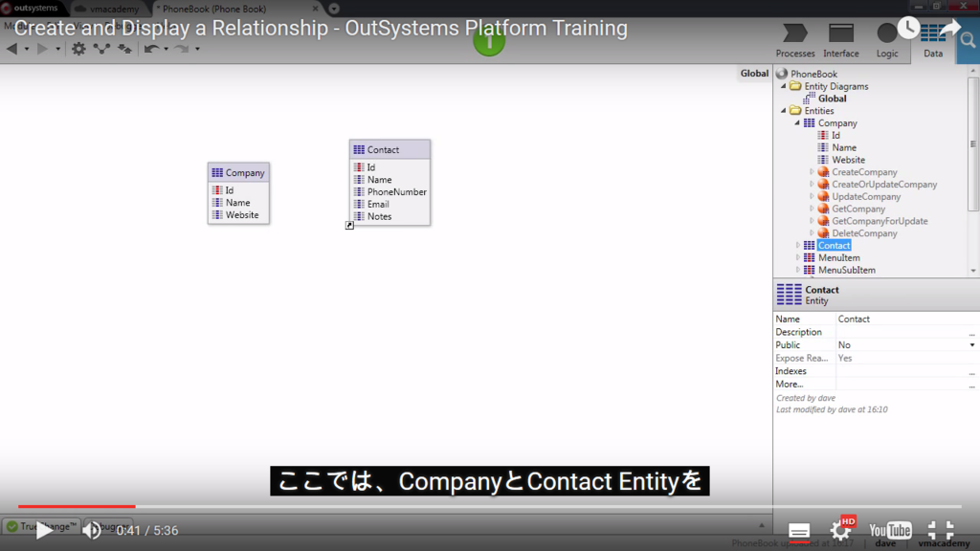Select Company Website attribute in tree

tap(848, 160)
